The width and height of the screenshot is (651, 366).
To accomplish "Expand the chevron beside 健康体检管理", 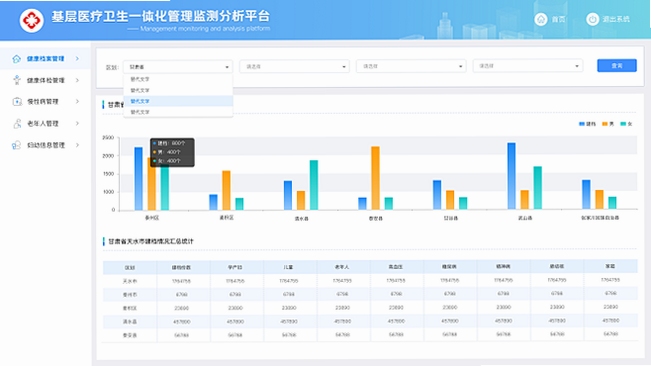I will click(77, 80).
